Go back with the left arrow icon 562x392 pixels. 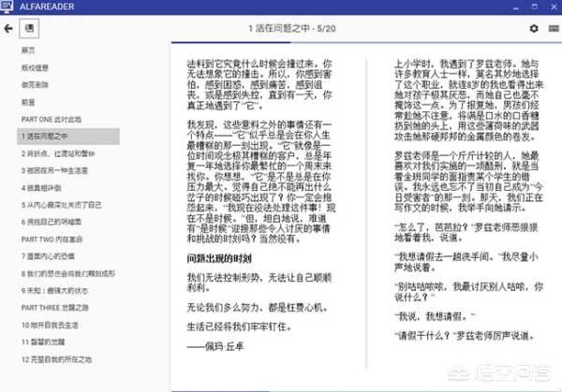coord(8,28)
